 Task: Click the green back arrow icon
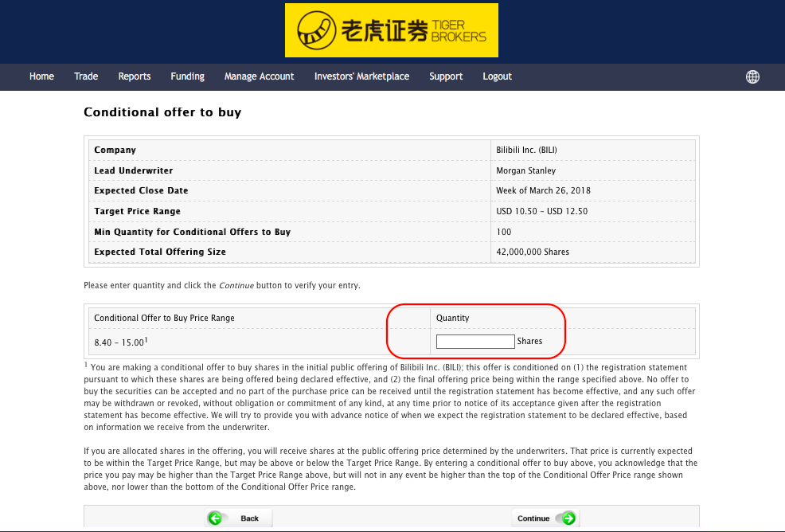coord(215,518)
